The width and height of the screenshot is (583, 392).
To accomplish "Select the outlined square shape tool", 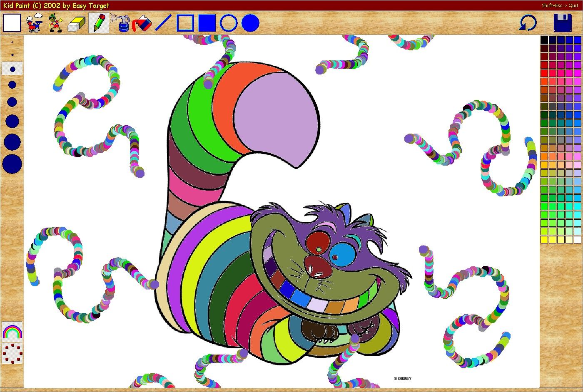I will [185, 23].
